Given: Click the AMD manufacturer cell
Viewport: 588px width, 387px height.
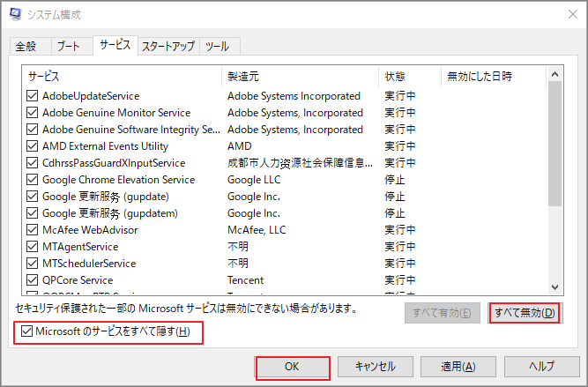Looking at the screenshot, I should point(240,145).
